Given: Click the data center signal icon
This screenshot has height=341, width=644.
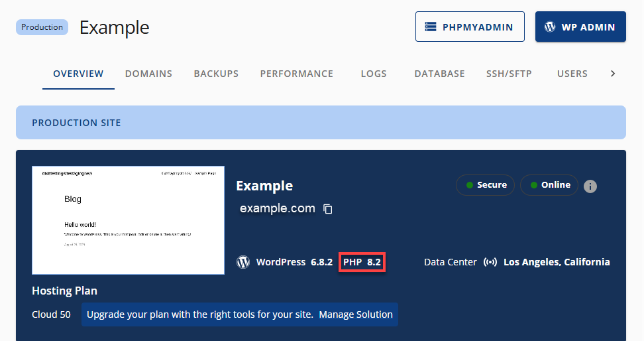Looking at the screenshot, I should [x=490, y=262].
